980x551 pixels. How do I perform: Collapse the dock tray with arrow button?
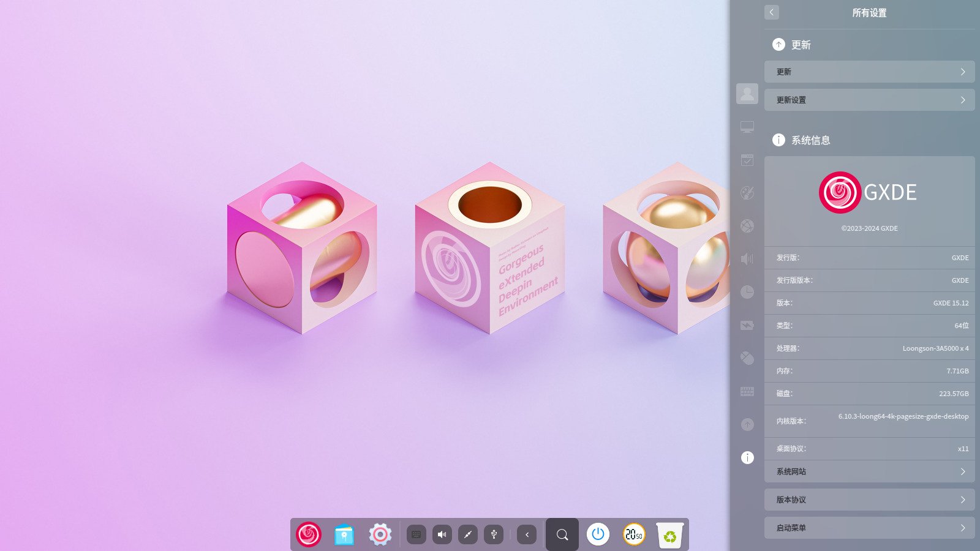[527, 534]
